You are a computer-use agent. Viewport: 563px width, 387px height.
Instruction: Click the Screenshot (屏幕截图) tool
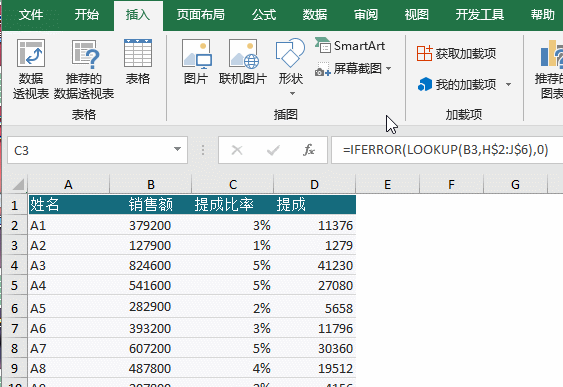point(349,68)
